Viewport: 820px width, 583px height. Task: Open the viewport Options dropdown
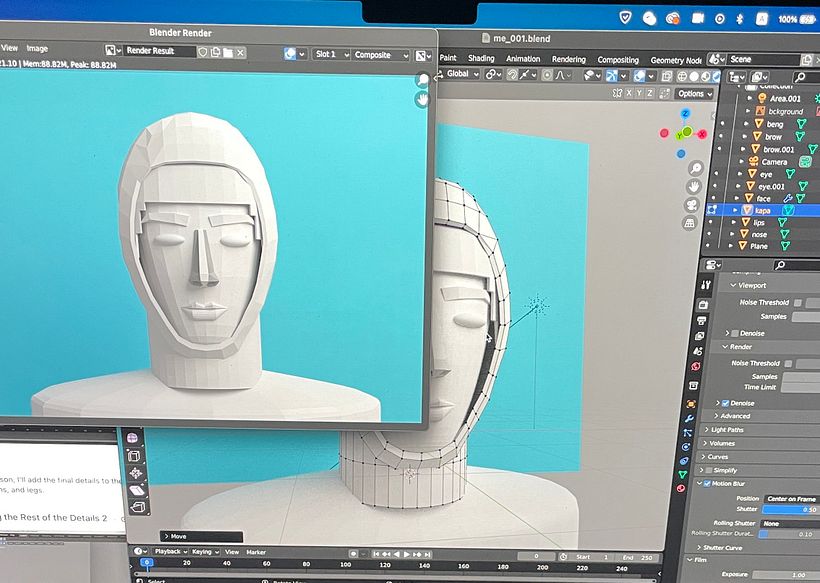tap(694, 94)
